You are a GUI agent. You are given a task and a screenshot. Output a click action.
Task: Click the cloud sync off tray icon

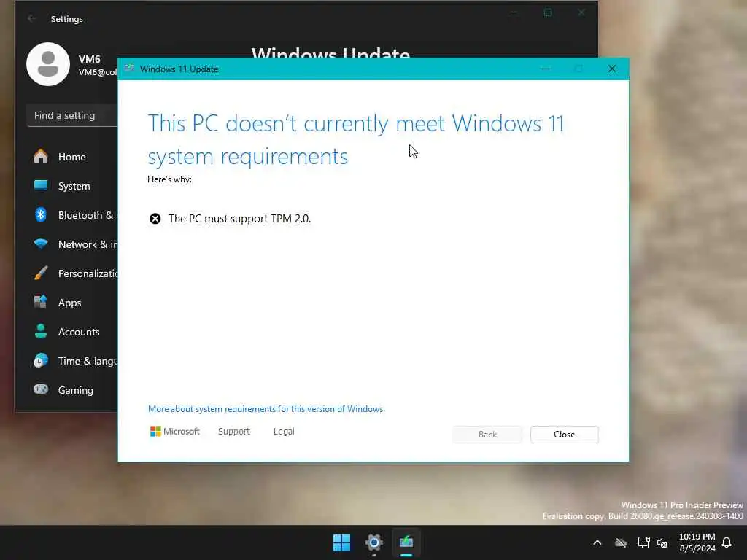click(x=620, y=542)
